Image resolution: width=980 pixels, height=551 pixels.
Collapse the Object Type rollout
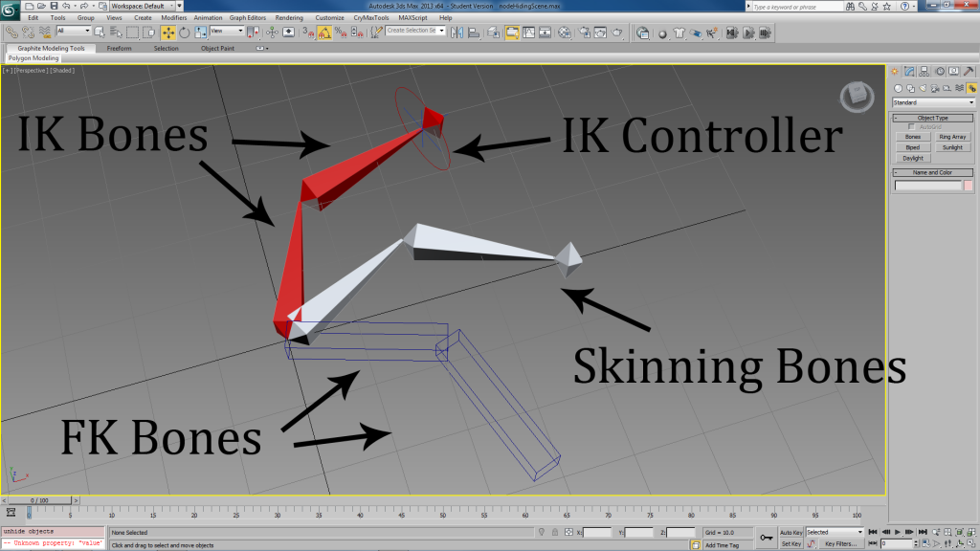933,118
